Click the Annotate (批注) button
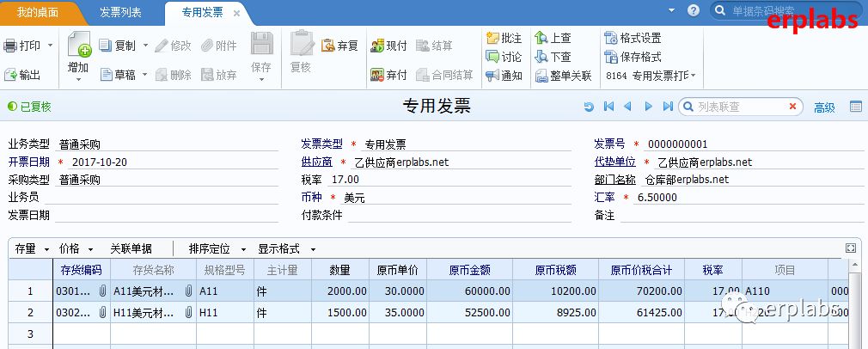The image size is (868, 349). (x=504, y=38)
